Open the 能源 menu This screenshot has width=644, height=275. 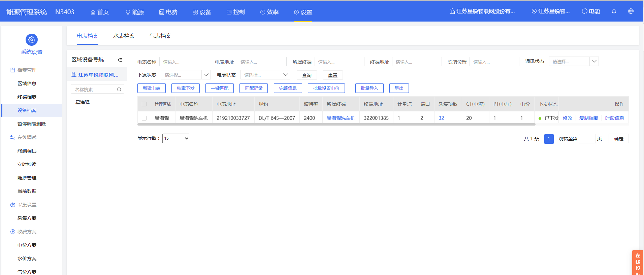[x=135, y=12]
